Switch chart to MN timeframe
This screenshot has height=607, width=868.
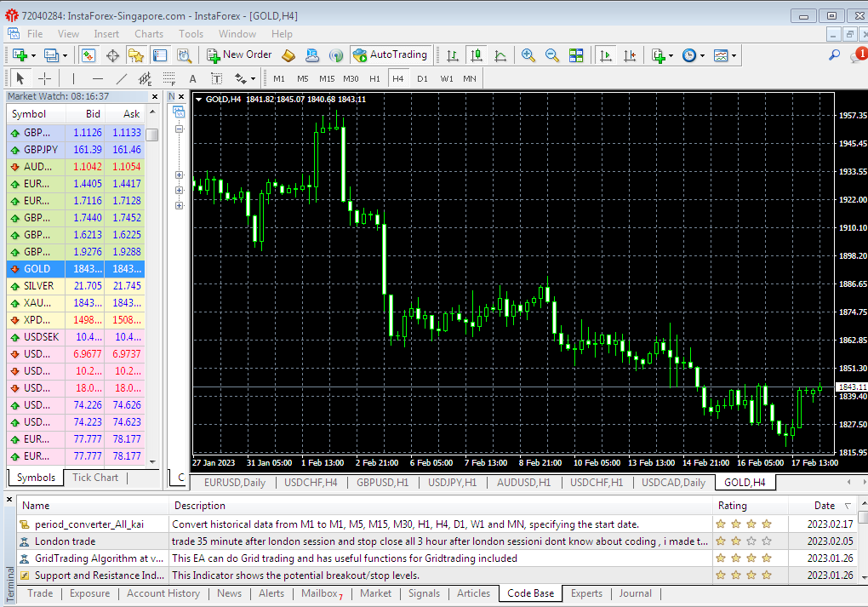click(470, 78)
